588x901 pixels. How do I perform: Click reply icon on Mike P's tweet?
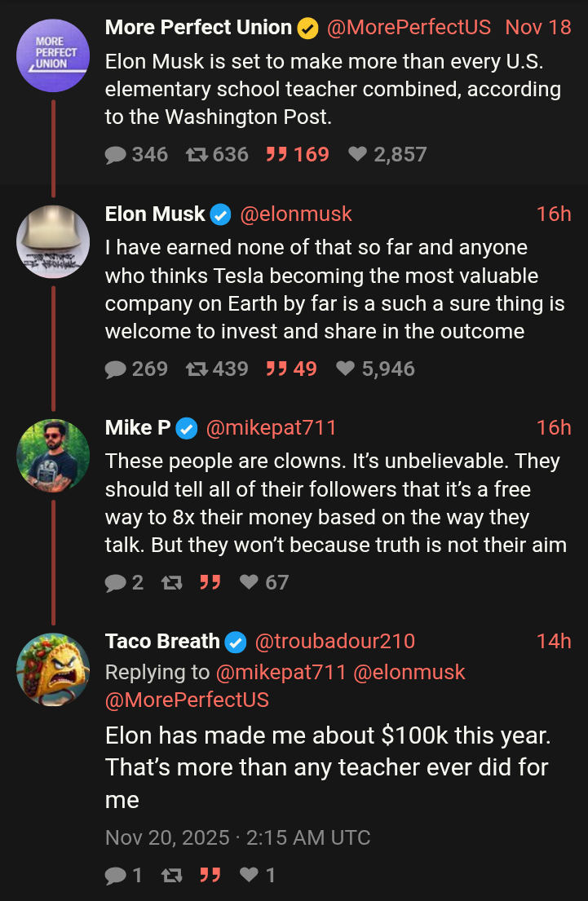click(117, 582)
